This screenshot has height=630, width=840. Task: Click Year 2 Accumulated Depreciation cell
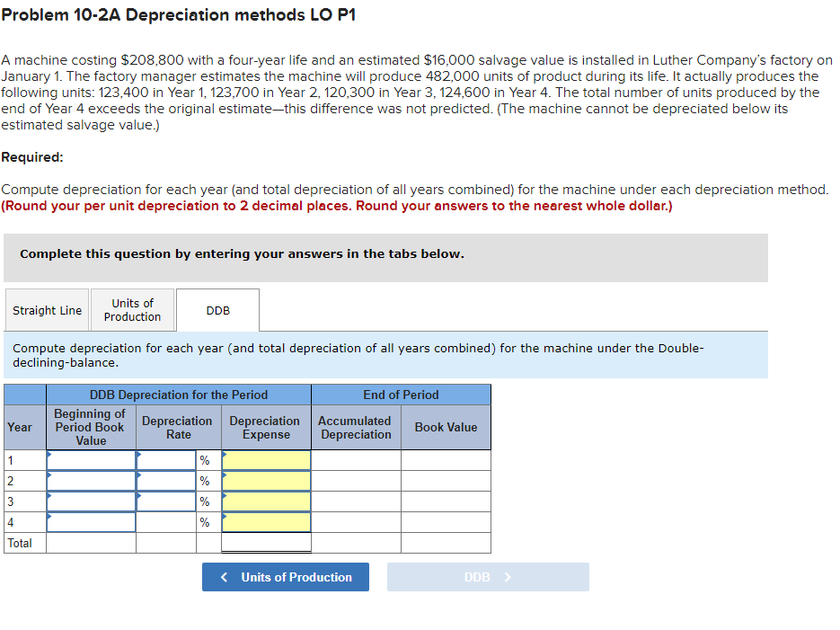357,481
